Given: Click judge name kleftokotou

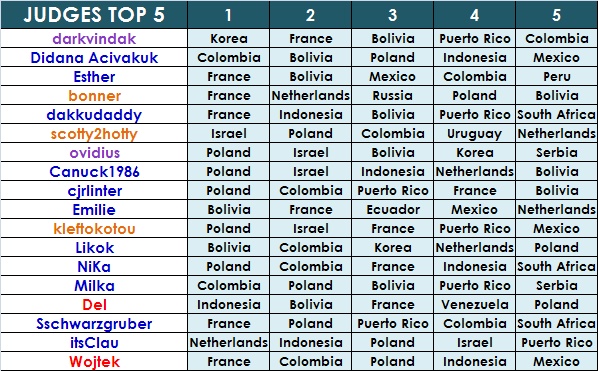Looking at the screenshot, I should [94, 229].
